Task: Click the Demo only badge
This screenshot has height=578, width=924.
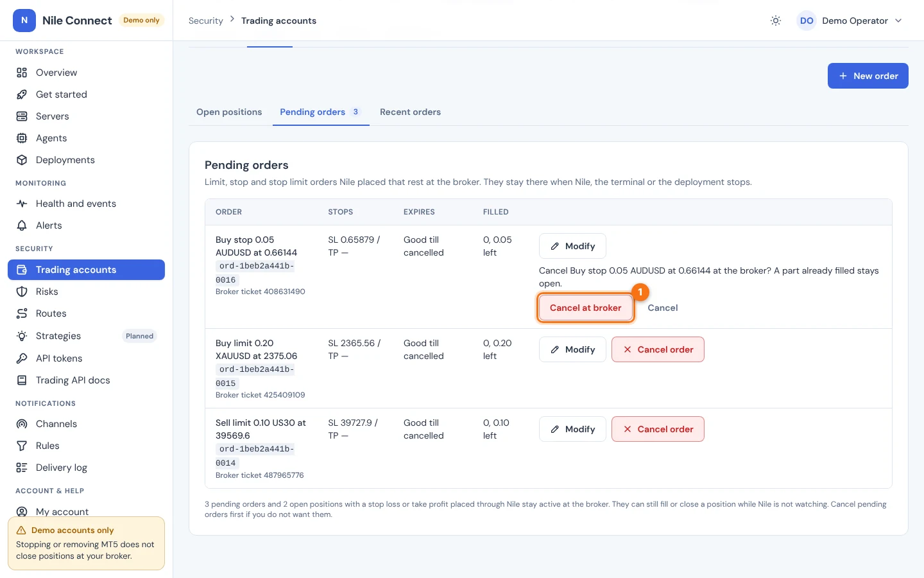Action: coord(141,21)
